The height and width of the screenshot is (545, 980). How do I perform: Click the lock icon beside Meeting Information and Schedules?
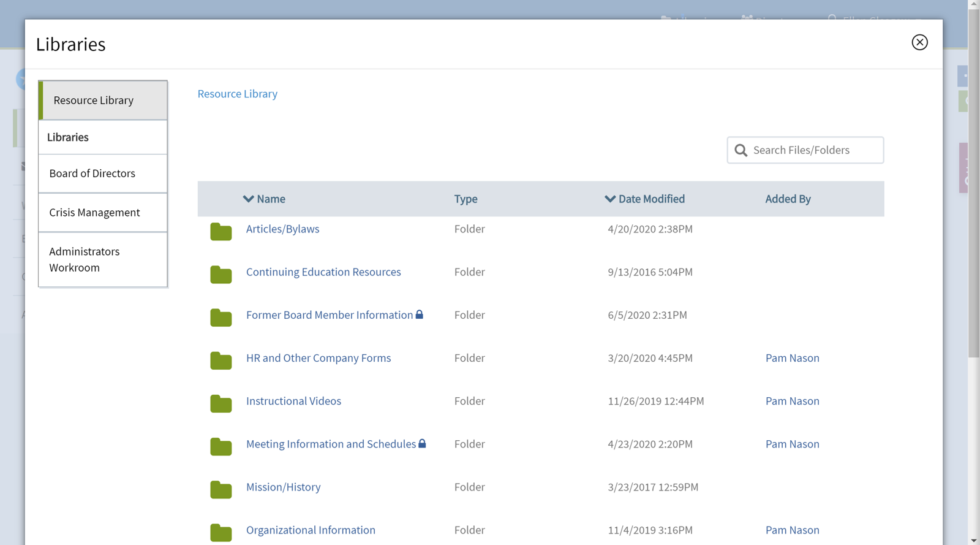(x=422, y=443)
